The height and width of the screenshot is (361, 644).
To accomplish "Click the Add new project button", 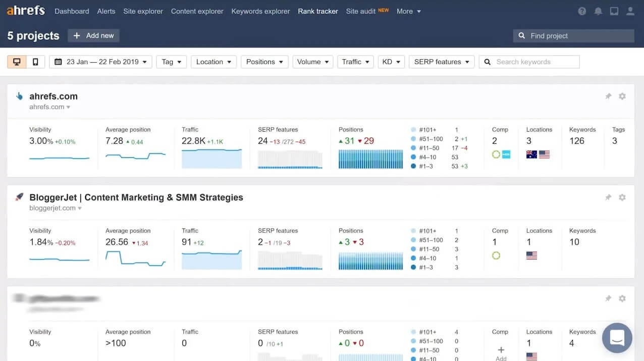I will pyautogui.click(x=94, y=35).
